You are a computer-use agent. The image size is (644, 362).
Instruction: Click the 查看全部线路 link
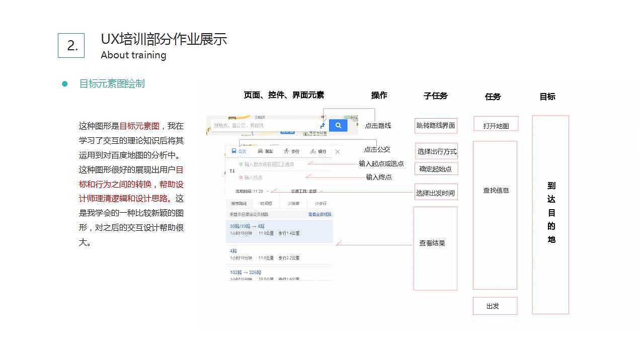coord(320,215)
